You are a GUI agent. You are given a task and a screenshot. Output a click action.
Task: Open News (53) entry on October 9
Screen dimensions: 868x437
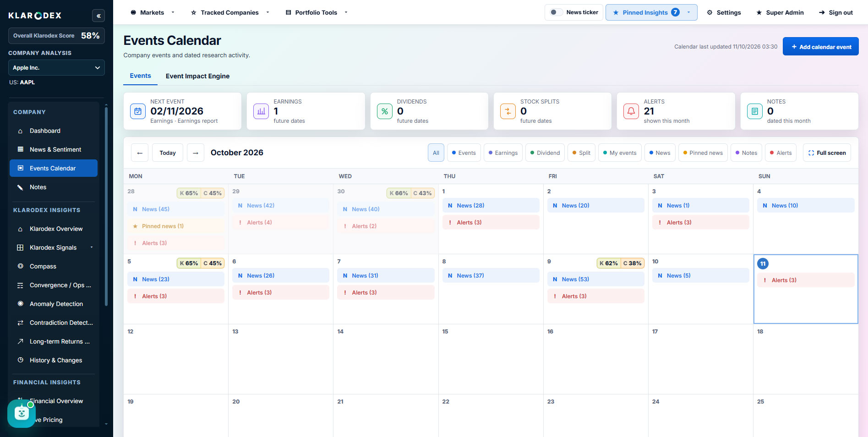click(596, 279)
